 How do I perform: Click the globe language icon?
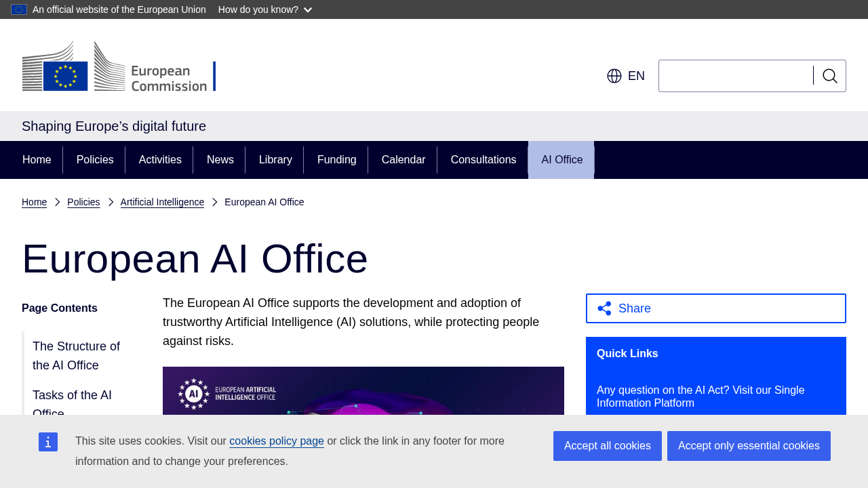(x=614, y=76)
